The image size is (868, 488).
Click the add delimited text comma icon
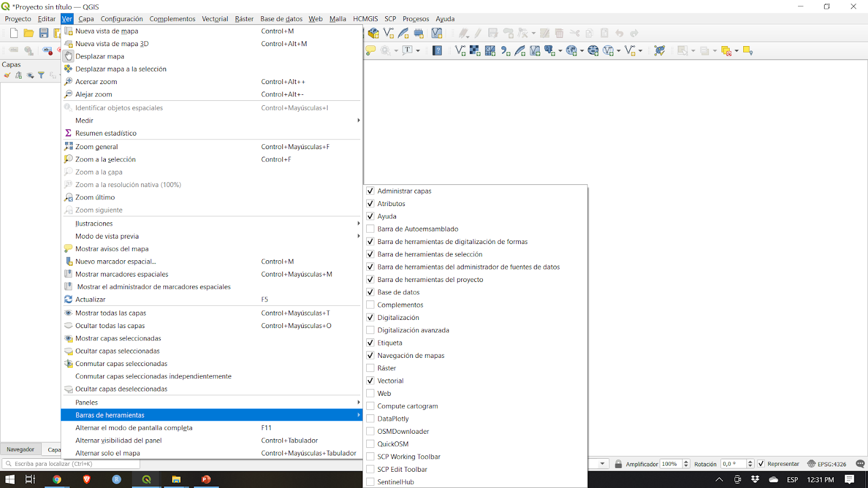point(505,50)
